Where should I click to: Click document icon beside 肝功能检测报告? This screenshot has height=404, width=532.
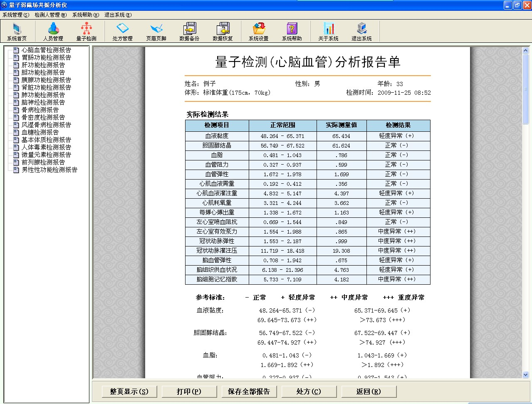click(16, 65)
